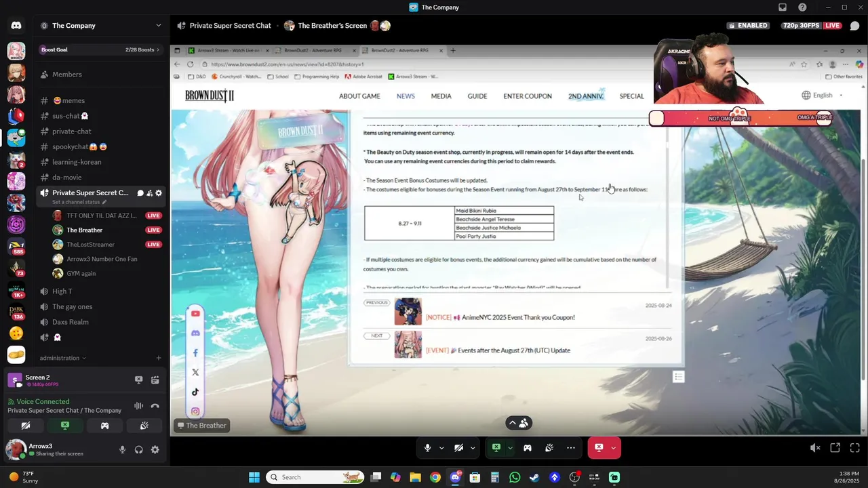Image resolution: width=868 pixels, height=488 pixels.
Task: Edit Private Super Secret Chat channel settings gear
Action: click(x=159, y=193)
